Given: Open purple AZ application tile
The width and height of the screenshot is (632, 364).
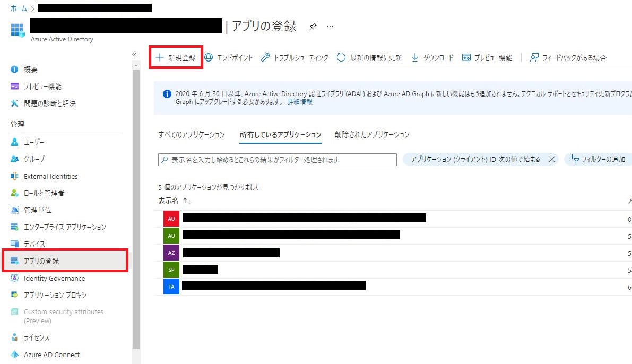Looking at the screenshot, I should pos(171,253).
